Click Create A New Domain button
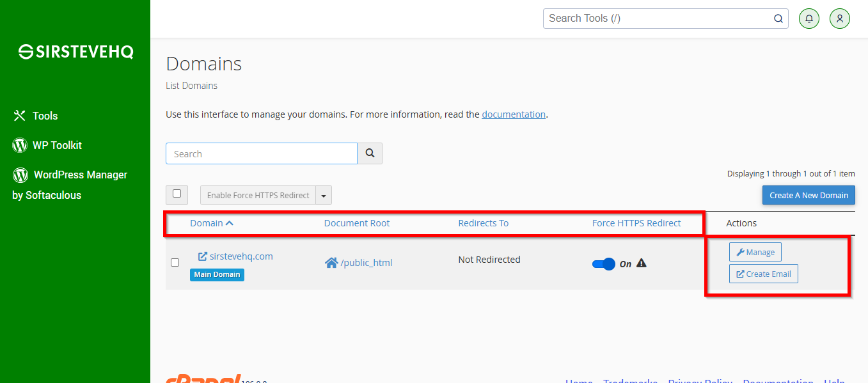 point(809,195)
